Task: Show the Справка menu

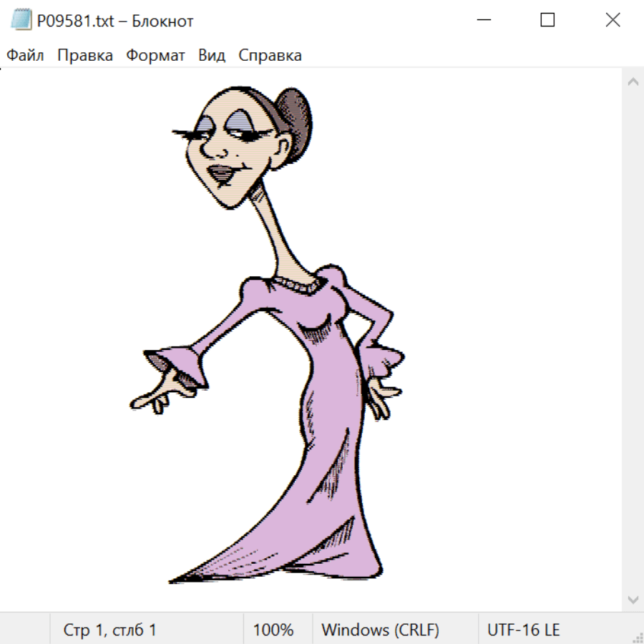Action: 270,56
